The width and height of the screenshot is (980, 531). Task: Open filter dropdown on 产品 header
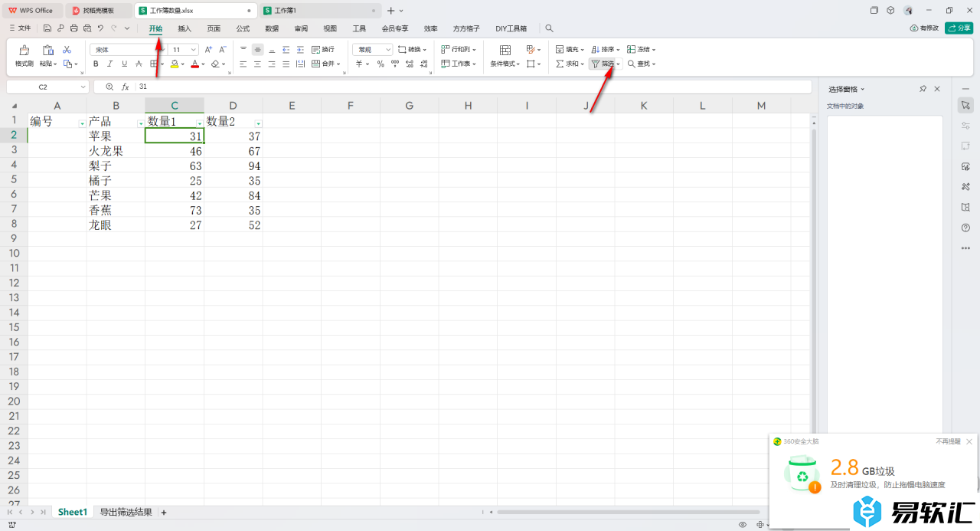[x=140, y=123]
